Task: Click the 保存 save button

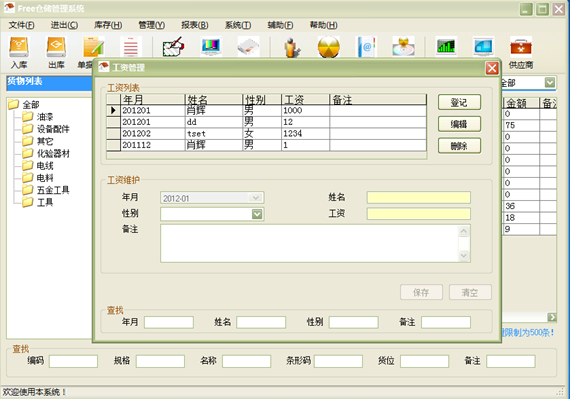Action: [x=421, y=292]
